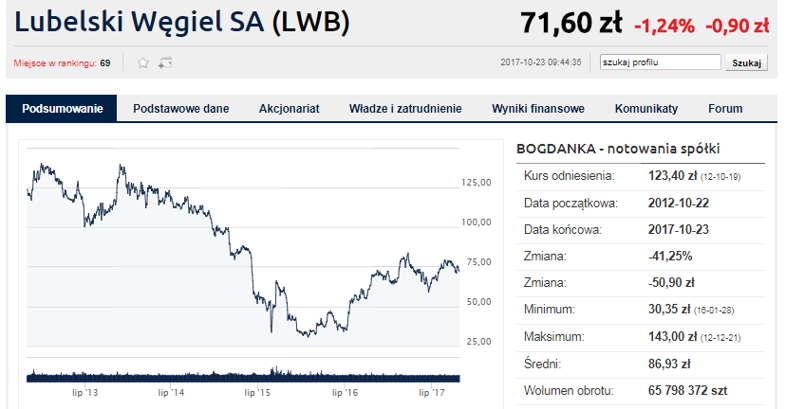Open the Podsumowanie tab

pyautogui.click(x=62, y=108)
